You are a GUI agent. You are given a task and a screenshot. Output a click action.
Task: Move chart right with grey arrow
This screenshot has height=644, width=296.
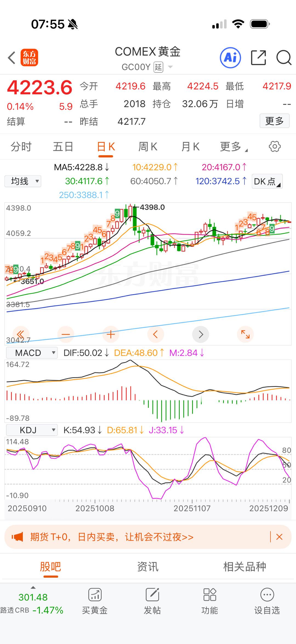click(x=201, y=334)
